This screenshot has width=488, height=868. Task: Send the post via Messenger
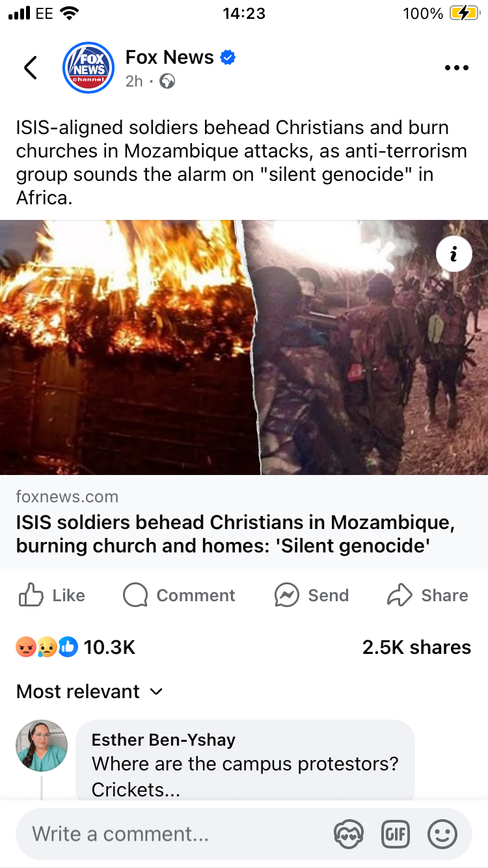point(312,595)
